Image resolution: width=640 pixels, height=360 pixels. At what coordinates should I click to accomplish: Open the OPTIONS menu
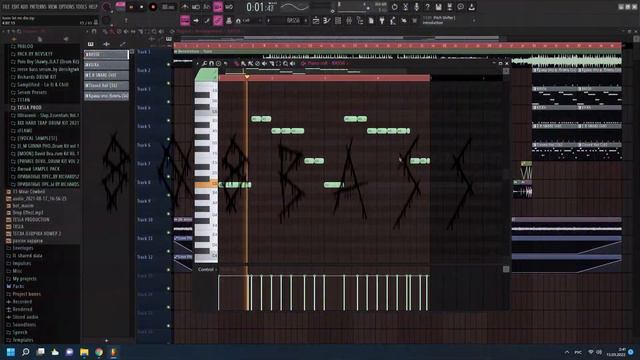[x=67, y=7]
